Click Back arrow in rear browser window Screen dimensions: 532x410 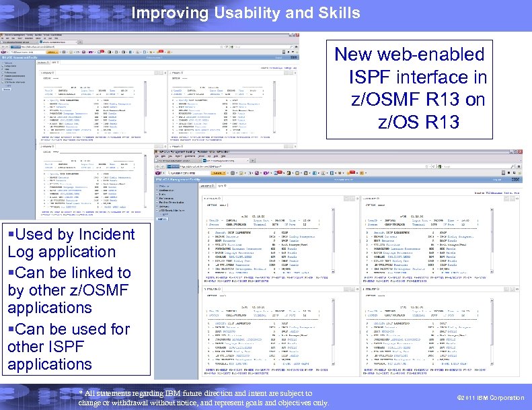pyautogui.click(x=3, y=47)
